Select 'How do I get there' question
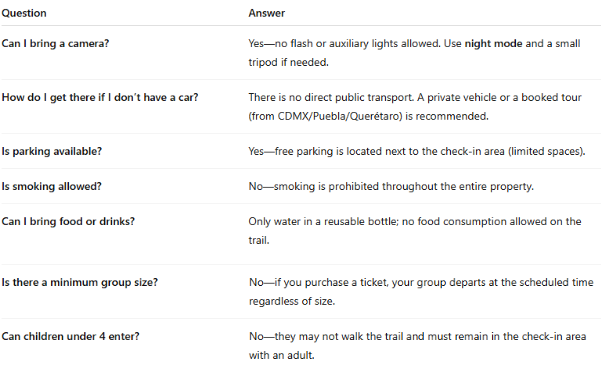The height and width of the screenshot is (370, 601). point(100,97)
